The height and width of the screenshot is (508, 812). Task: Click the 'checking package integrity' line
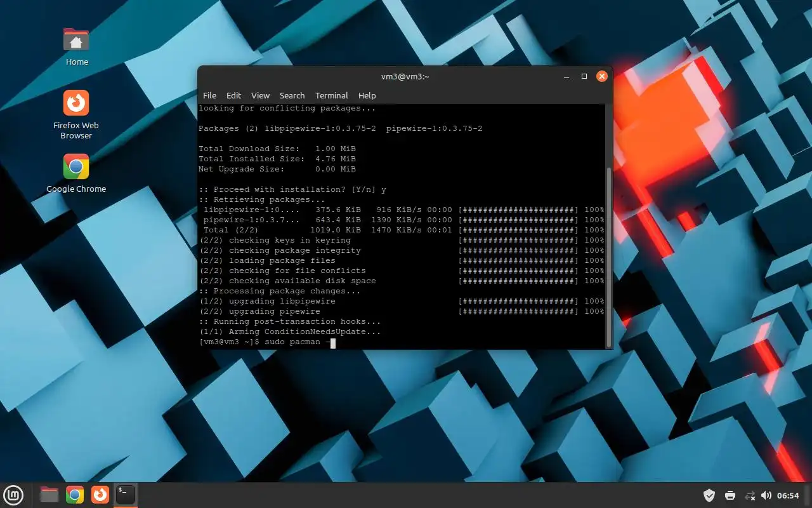click(402, 251)
